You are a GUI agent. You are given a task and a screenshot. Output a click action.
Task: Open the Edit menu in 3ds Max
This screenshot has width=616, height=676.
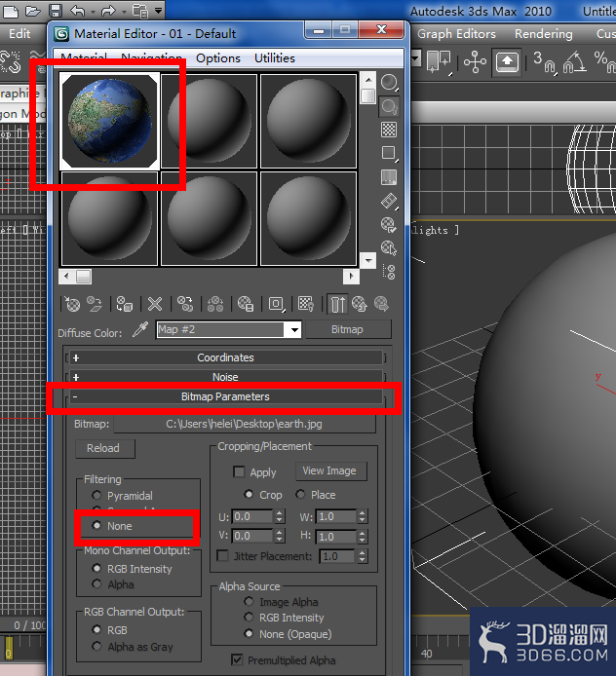(x=19, y=34)
